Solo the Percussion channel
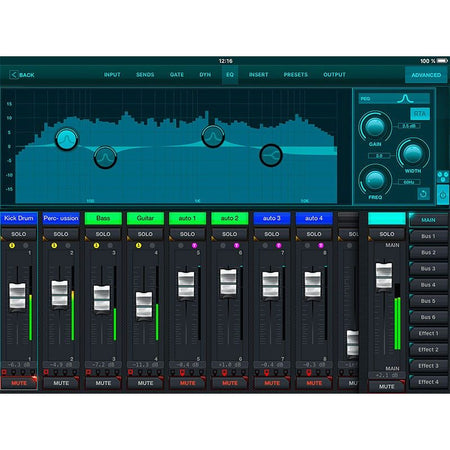Viewport: 450px width, 450px height. tap(61, 234)
